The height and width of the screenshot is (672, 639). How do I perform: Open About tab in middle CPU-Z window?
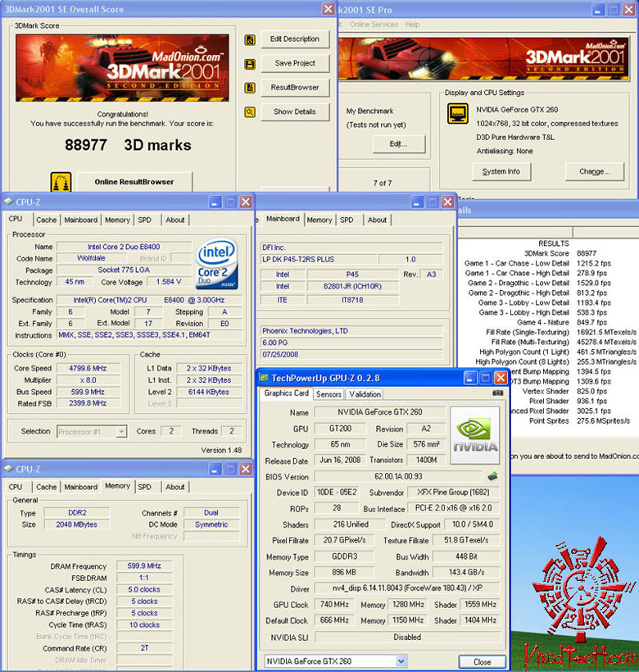tap(378, 220)
